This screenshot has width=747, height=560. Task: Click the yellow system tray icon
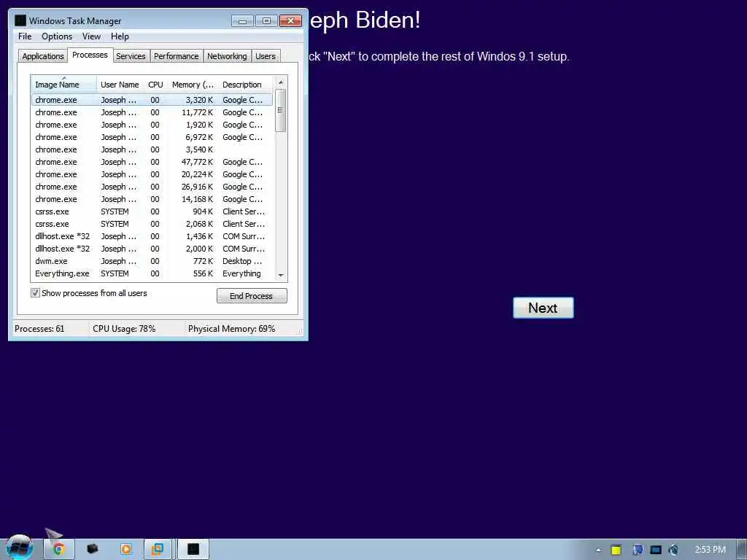pos(616,550)
